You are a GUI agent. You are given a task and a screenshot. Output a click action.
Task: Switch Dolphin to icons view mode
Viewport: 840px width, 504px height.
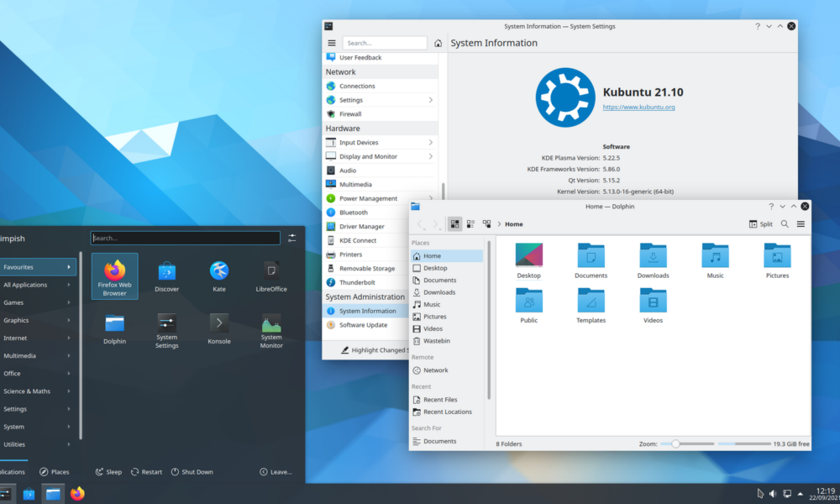pos(454,224)
